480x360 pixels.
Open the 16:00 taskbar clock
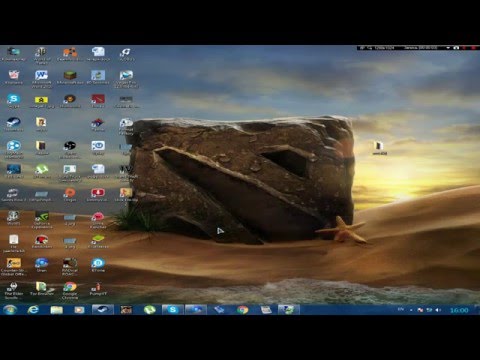[459, 310]
